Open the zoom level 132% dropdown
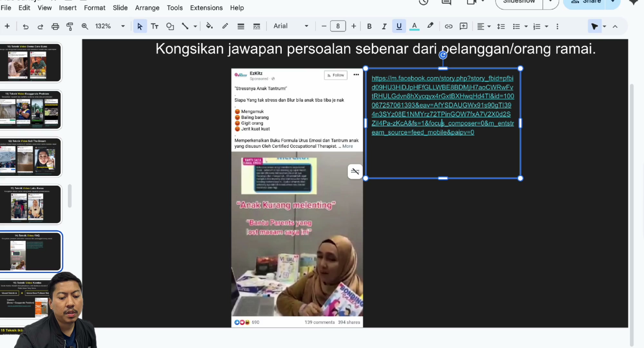 pyautogui.click(x=110, y=26)
